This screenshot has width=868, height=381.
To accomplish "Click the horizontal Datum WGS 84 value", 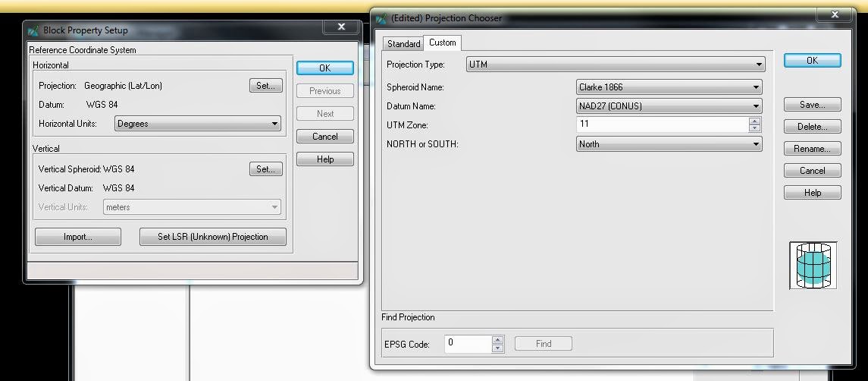I will click(102, 104).
